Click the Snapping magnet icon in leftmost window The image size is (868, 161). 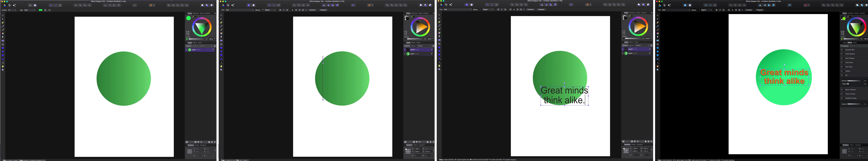click(x=151, y=5)
